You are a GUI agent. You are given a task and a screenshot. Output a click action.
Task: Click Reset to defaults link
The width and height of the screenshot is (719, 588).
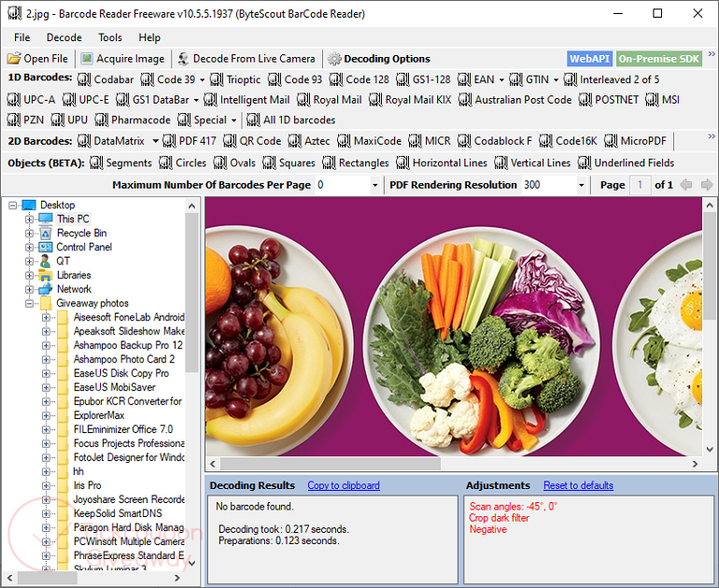pos(578,485)
